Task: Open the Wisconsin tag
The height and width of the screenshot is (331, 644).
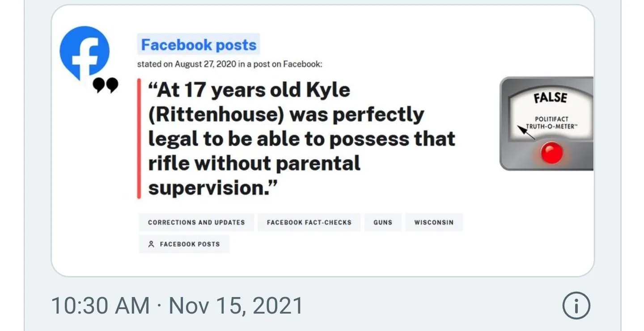Action: [434, 222]
